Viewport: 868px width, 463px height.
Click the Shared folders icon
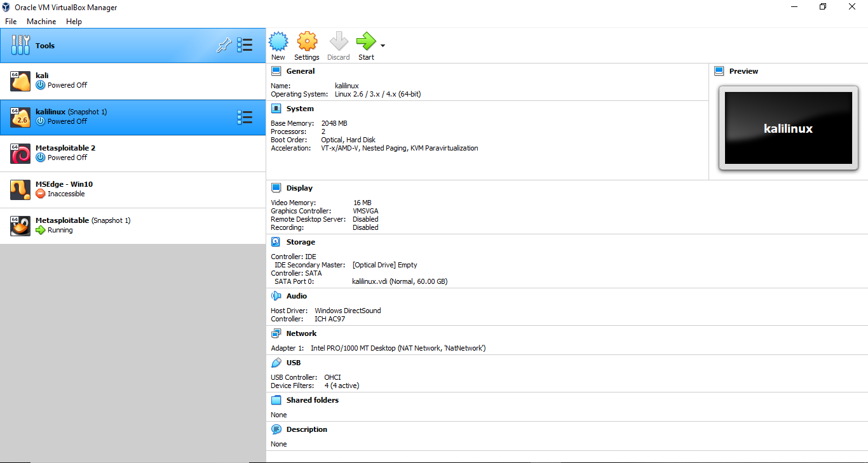click(x=276, y=400)
